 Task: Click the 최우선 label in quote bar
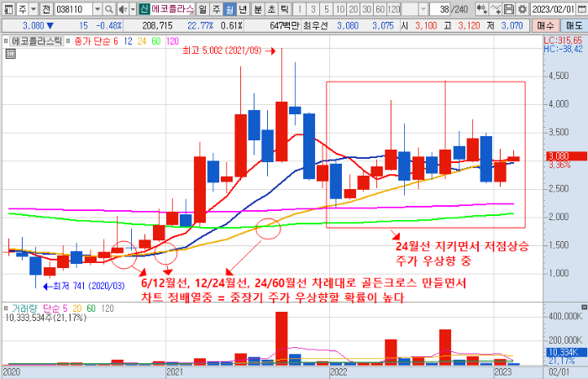click(x=315, y=25)
